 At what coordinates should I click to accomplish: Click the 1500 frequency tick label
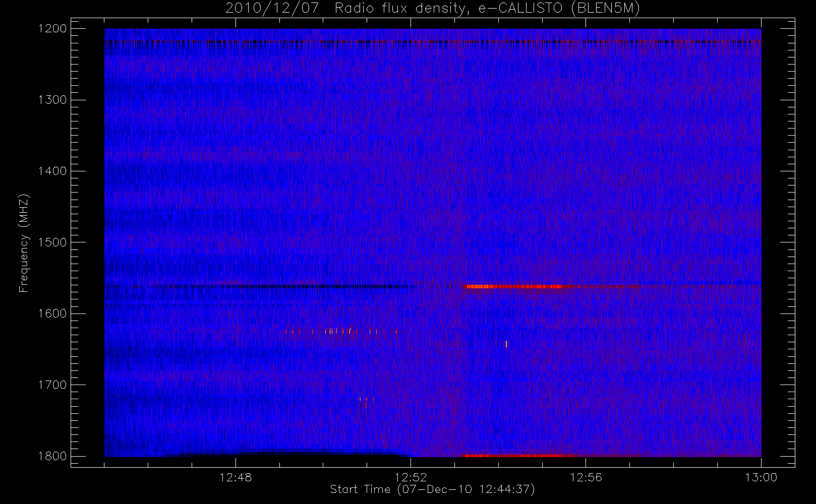click(x=52, y=242)
